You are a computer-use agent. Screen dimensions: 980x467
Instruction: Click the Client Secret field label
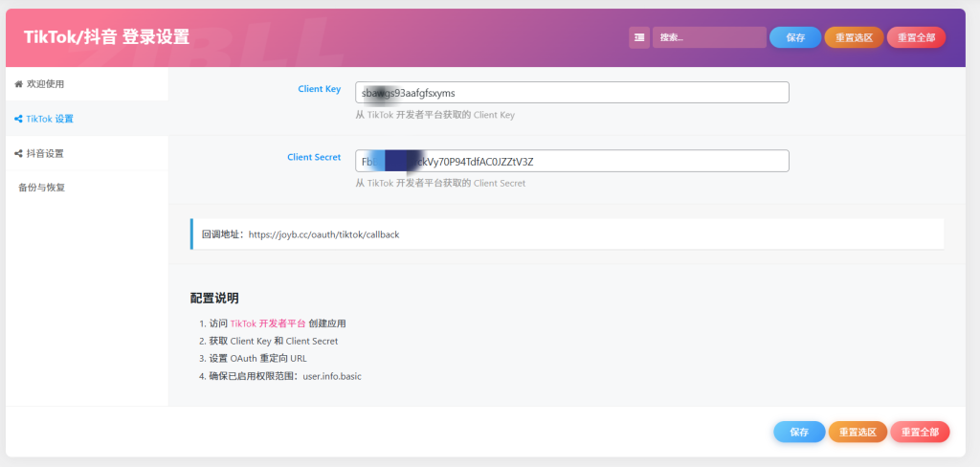click(314, 157)
